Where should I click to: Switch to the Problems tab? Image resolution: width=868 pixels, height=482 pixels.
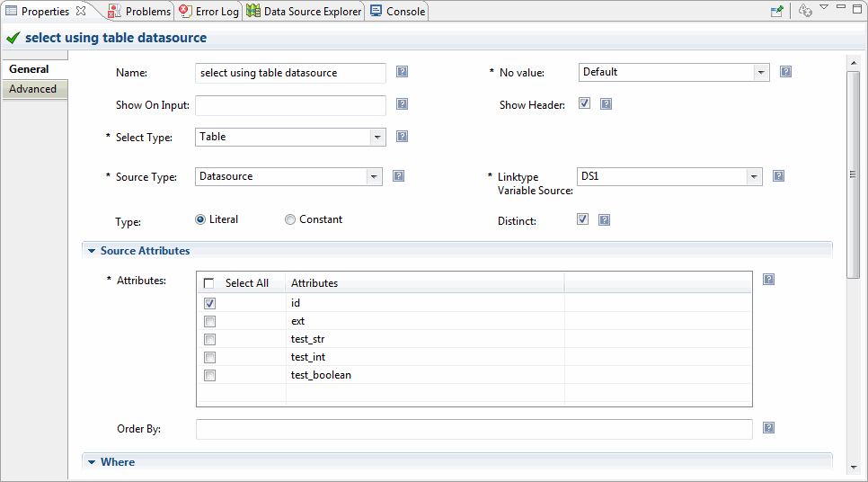point(140,11)
